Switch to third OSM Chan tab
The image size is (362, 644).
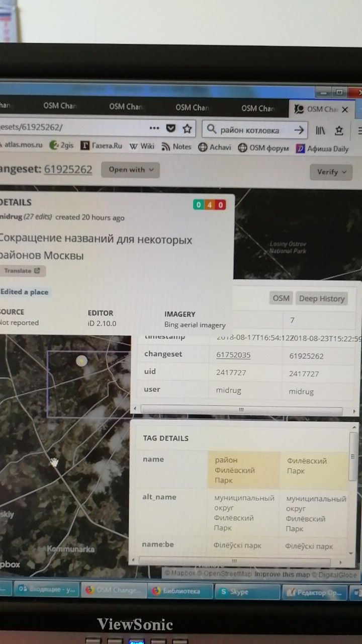pos(126,106)
